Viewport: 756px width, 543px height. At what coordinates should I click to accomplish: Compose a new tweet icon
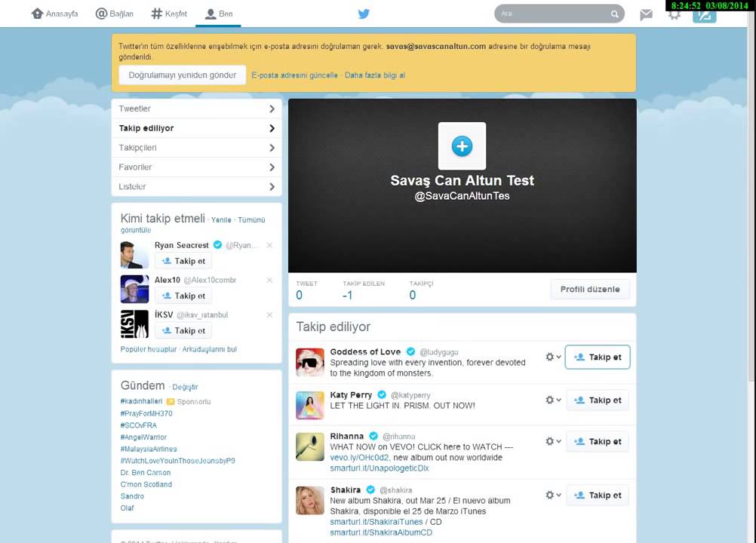[705, 15]
